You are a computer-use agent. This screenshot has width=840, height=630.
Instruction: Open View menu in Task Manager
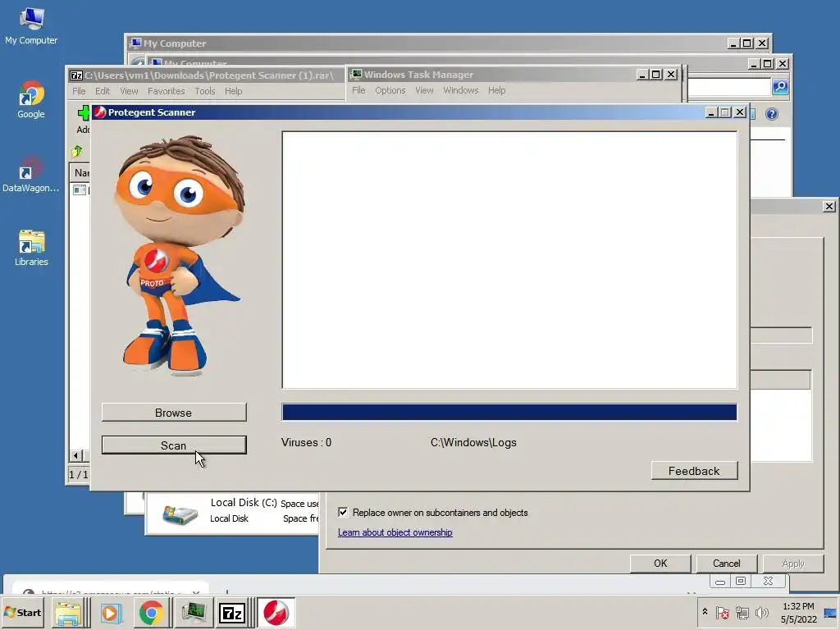point(424,90)
